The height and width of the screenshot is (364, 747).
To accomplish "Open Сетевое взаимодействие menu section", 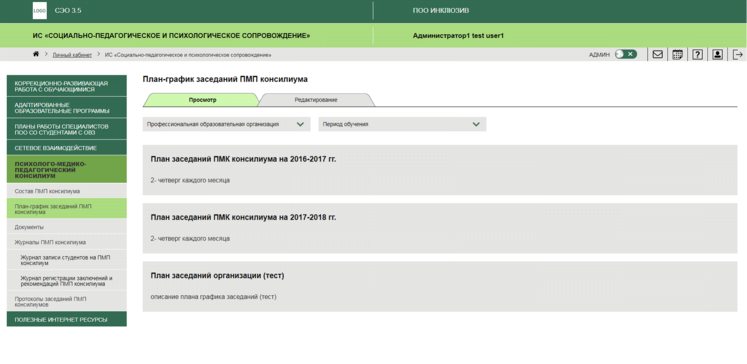I will tap(67, 148).
